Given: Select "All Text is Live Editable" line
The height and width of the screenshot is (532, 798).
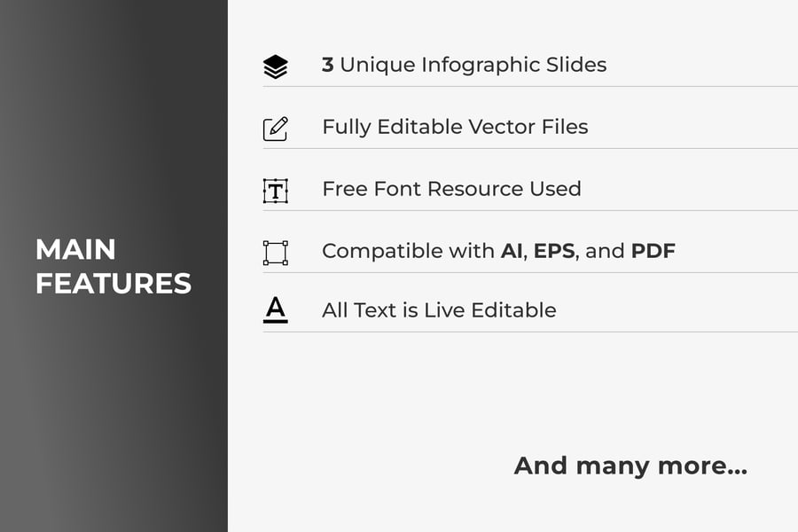Looking at the screenshot, I should (x=439, y=310).
